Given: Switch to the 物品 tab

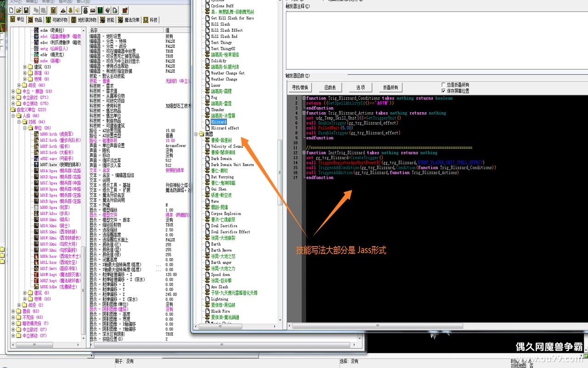Looking at the screenshot, I should 35,20.
